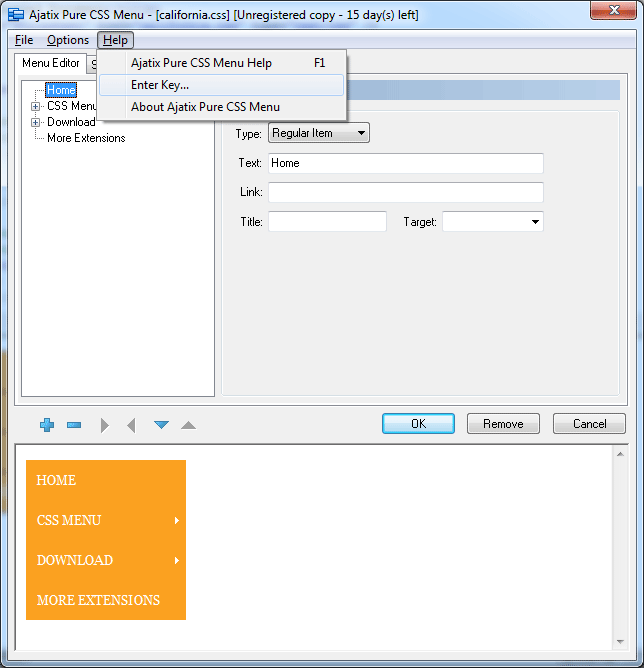
Task: Select the Home item in the tree
Action: pyautogui.click(x=61, y=90)
